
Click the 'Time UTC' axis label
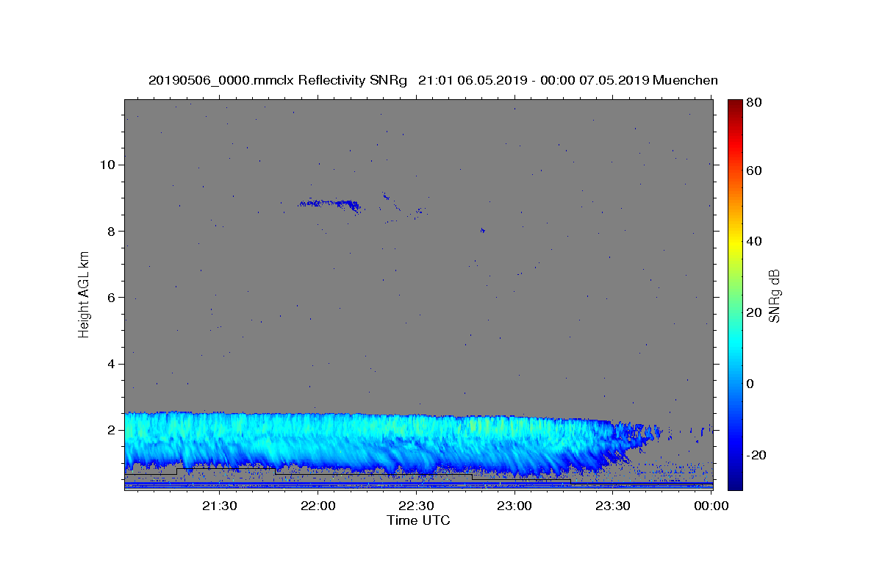(x=418, y=520)
